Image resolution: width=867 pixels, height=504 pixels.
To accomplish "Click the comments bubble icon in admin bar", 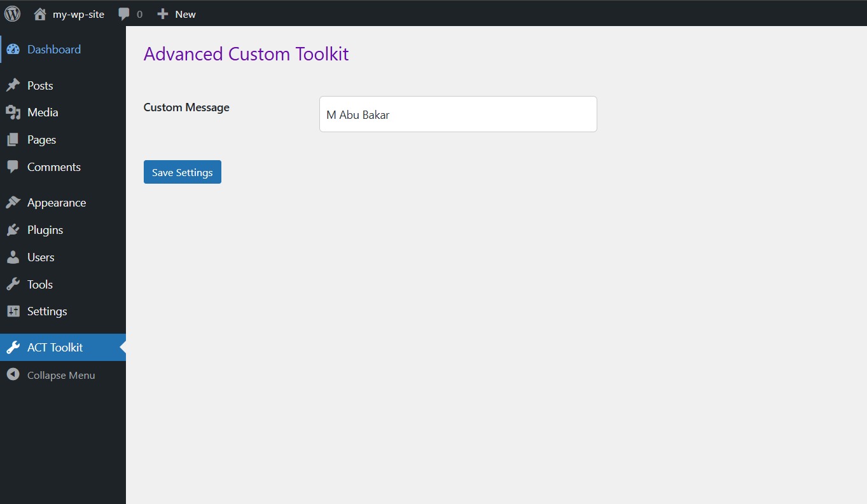I will coord(124,14).
